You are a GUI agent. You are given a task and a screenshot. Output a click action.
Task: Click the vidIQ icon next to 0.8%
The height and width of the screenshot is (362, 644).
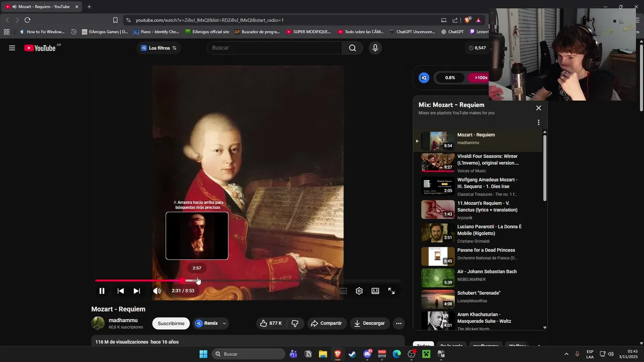424,77
